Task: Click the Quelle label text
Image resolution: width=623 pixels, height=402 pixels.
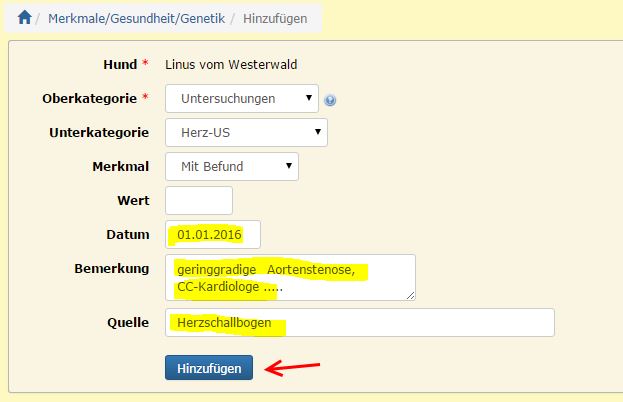Action: pos(127,322)
